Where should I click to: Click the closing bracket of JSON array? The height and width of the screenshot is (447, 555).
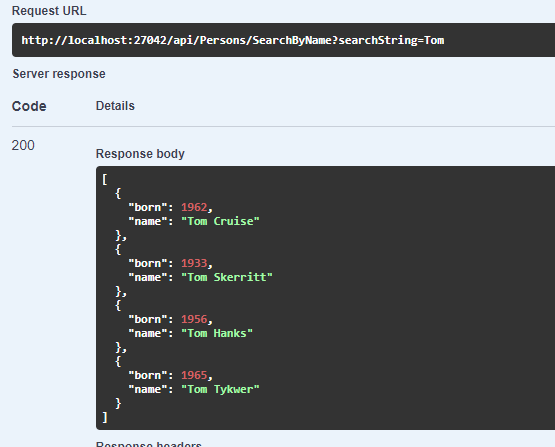104,417
